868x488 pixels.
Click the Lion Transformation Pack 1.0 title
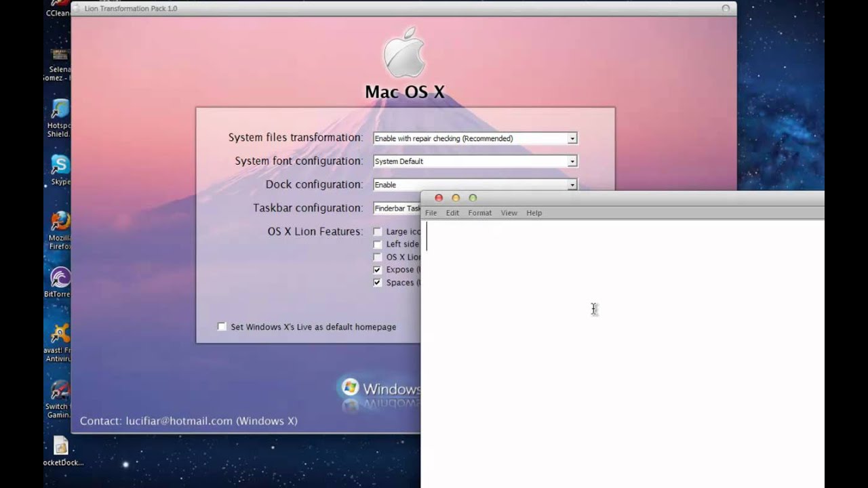click(131, 9)
